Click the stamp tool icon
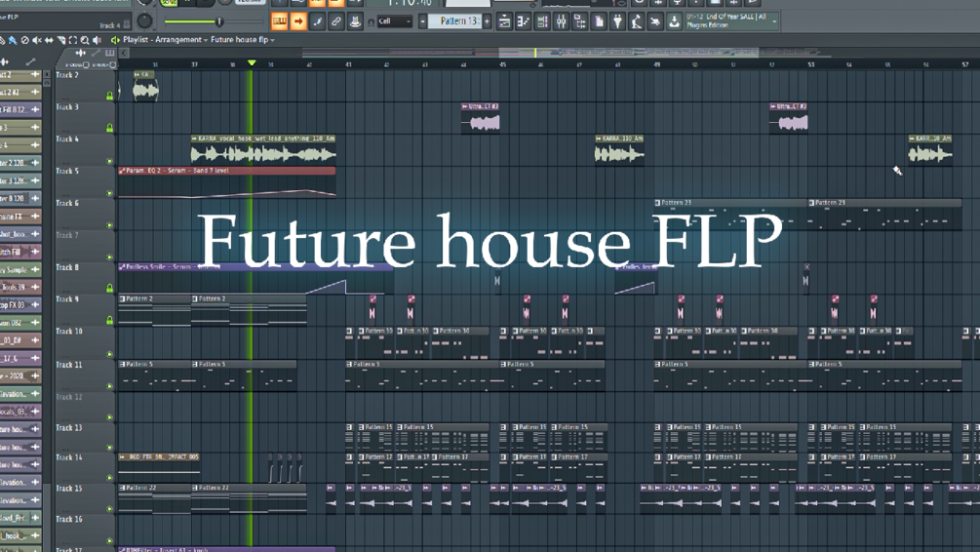This screenshot has width=980, height=552. click(x=354, y=21)
